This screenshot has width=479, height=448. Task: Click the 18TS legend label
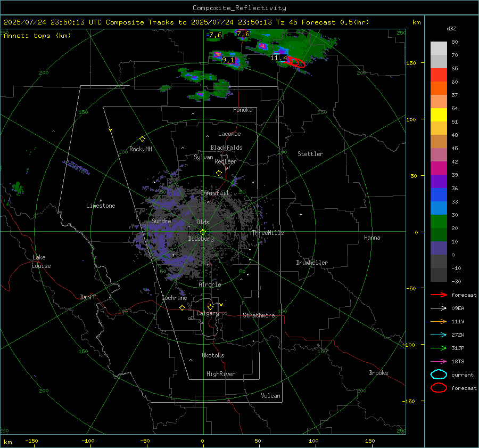click(x=458, y=362)
